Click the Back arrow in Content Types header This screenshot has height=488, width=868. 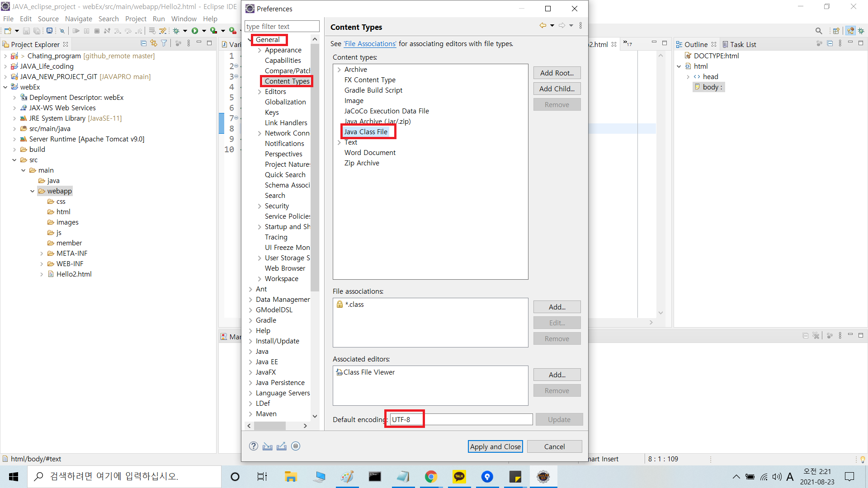pyautogui.click(x=542, y=26)
